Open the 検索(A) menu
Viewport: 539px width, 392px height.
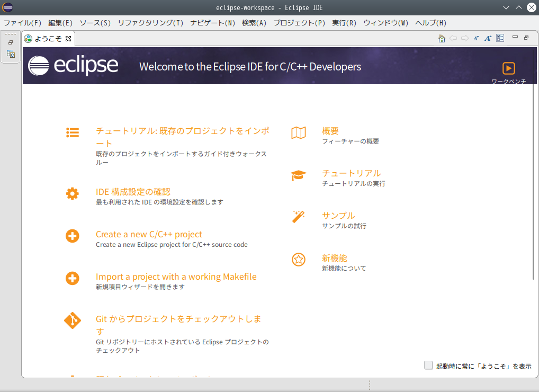pyautogui.click(x=254, y=23)
